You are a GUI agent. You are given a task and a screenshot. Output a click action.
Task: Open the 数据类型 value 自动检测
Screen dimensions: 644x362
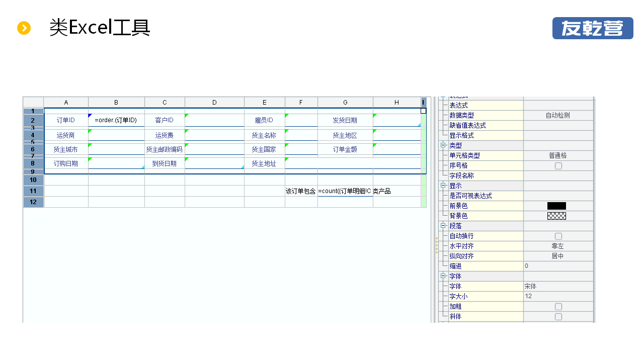point(558,116)
